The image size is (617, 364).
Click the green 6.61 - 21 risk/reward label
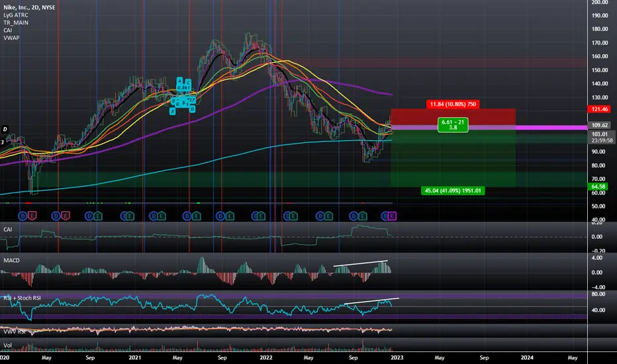pos(453,124)
